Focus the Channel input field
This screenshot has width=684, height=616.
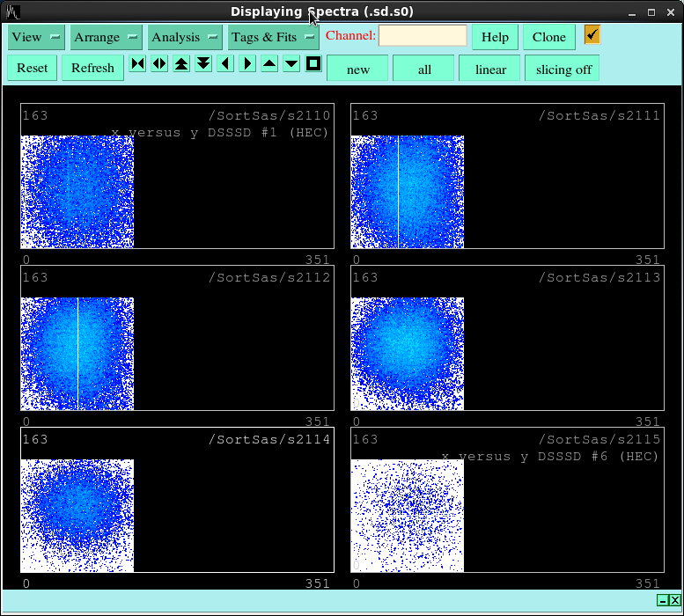coord(423,36)
